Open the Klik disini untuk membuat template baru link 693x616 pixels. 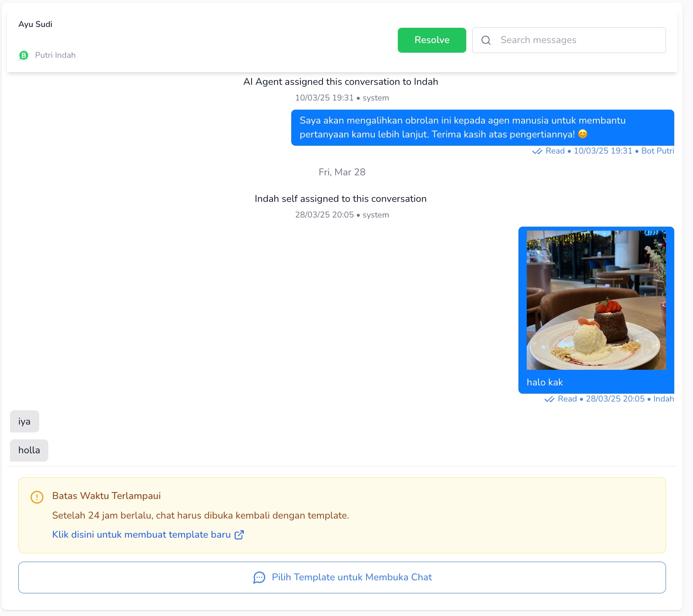click(141, 535)
